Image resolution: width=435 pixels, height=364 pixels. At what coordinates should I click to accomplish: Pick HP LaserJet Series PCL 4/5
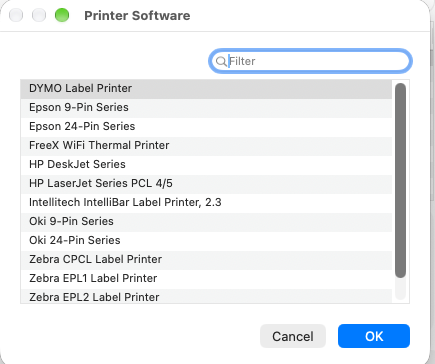tap(206, 184)
